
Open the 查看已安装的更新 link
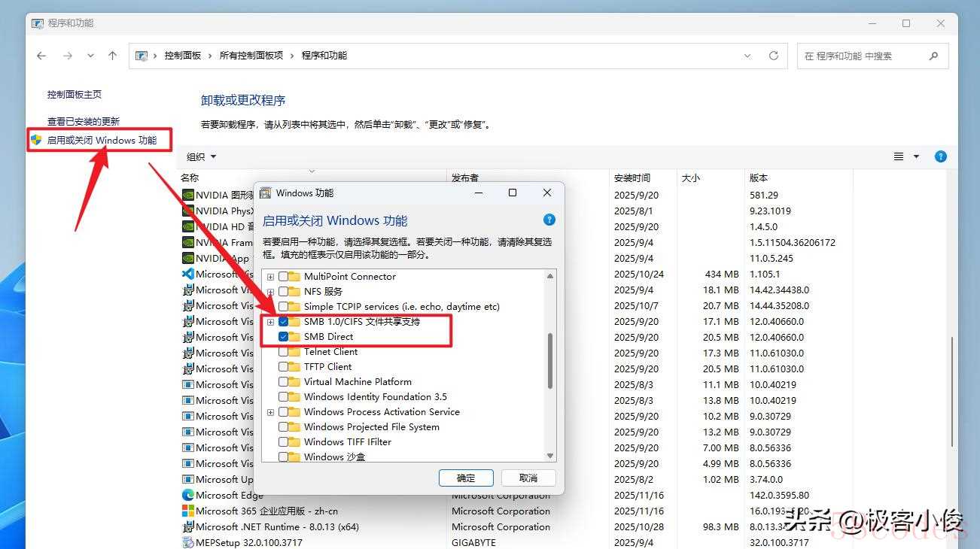[x=84, y=121]
